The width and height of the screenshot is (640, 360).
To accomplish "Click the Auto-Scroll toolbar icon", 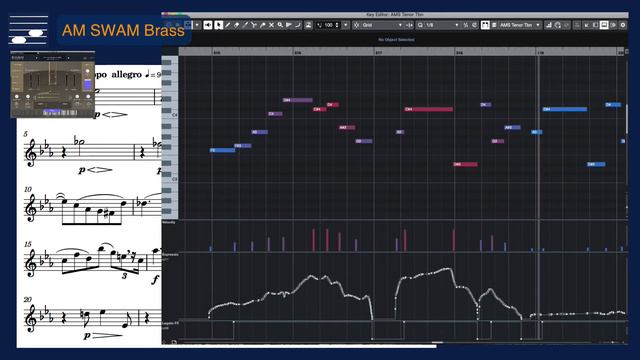I will [587, 25].
